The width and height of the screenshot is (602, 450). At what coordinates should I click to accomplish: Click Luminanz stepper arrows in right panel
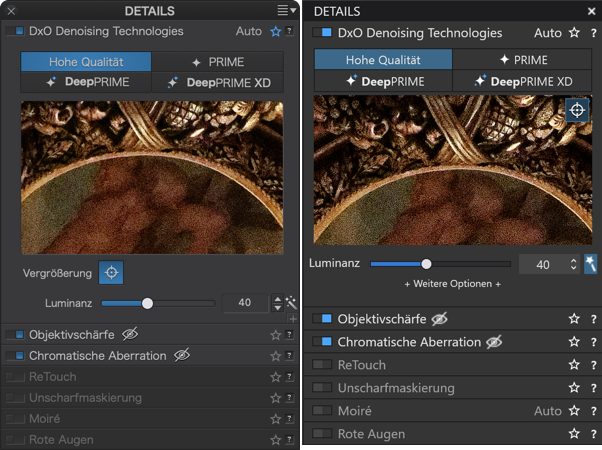click(x=573, y=264)
